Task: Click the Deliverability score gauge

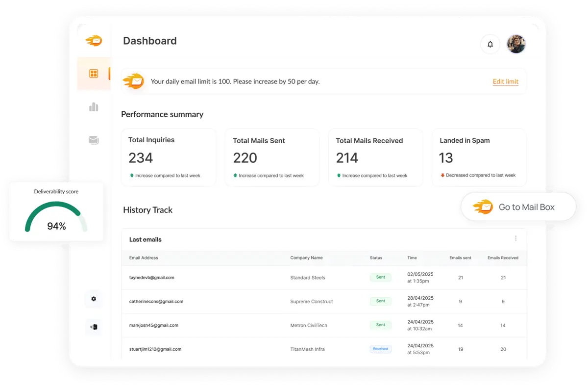Action: (x=55, y=215)
